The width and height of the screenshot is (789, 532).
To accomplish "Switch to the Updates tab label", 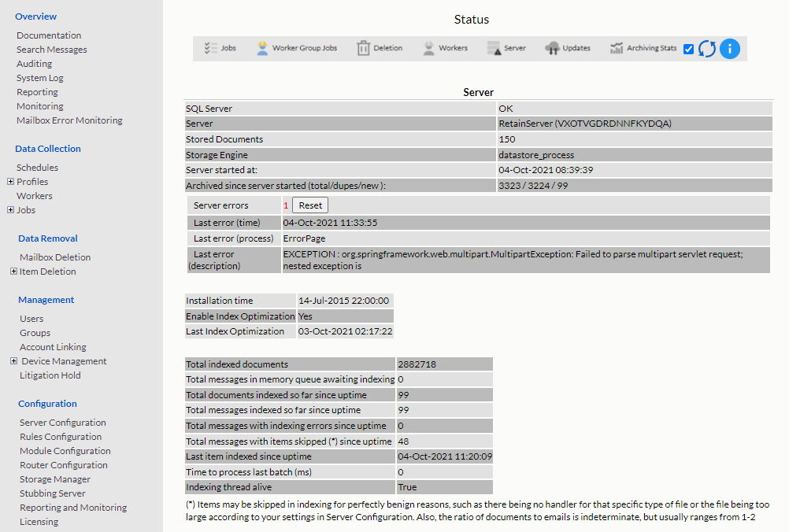I will 576,48.
